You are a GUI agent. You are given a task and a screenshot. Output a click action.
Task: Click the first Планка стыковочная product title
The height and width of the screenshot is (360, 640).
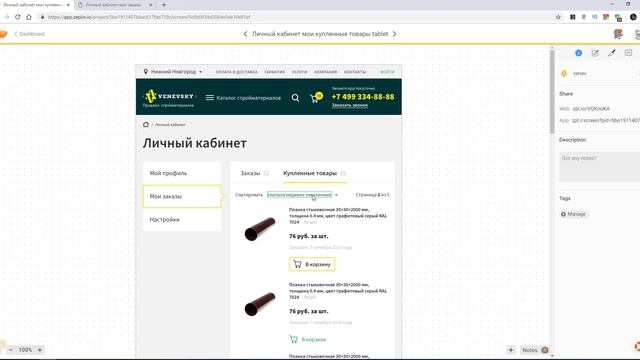tap(338, 216)
